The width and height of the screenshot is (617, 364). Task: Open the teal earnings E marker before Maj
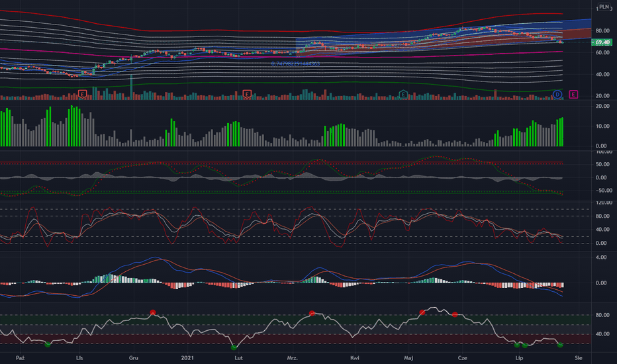point(403,94)
